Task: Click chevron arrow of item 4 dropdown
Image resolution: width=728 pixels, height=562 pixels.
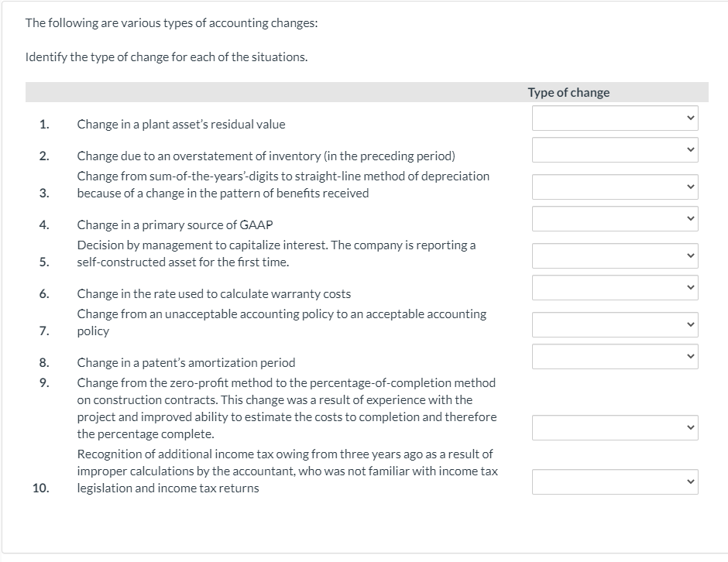Action: tap(690, 218)
